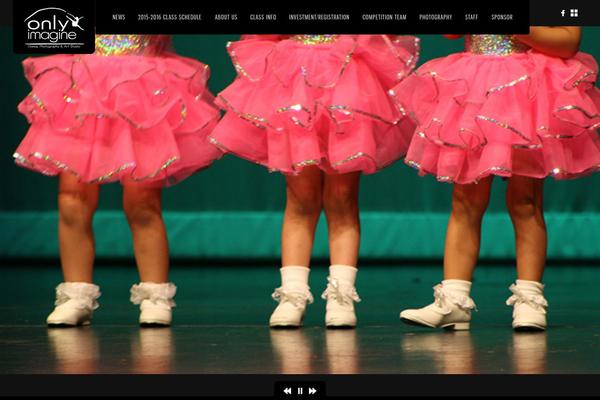Pause the slideshow
The height and width of the screenshot is (400, 600).
[x=300, y=391]
